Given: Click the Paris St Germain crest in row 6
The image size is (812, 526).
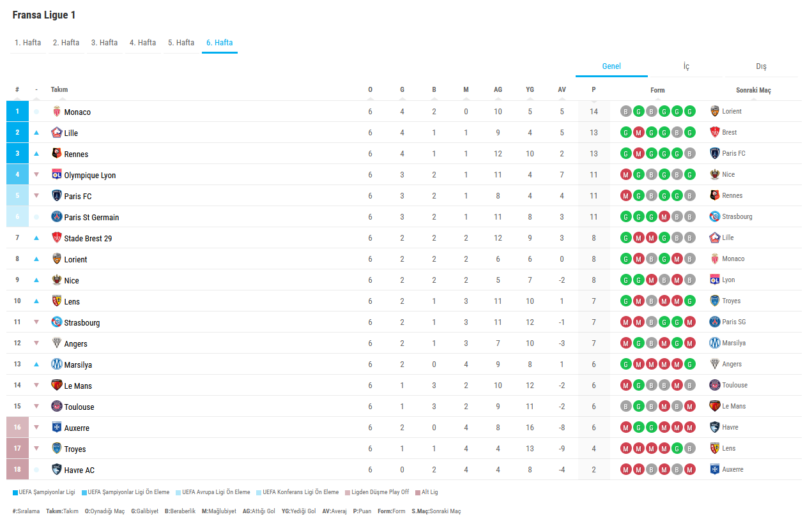Looking at the screenshot, I should coord(57,217).
